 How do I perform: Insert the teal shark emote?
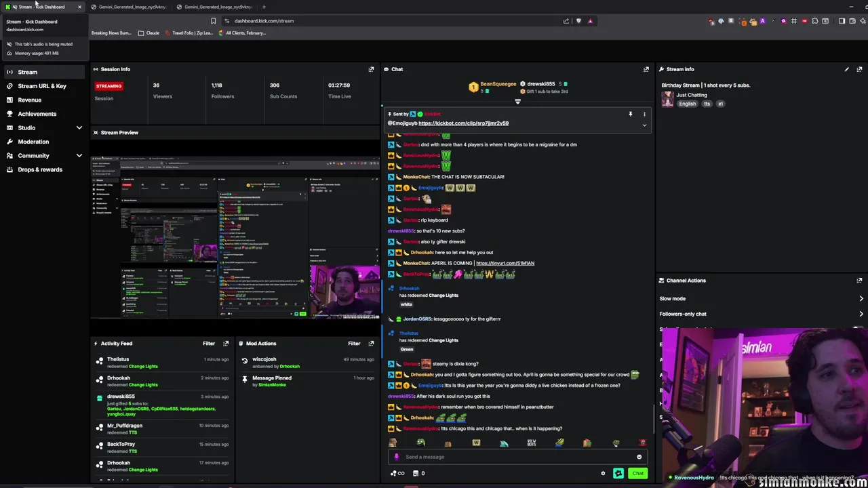click(504, 443)
